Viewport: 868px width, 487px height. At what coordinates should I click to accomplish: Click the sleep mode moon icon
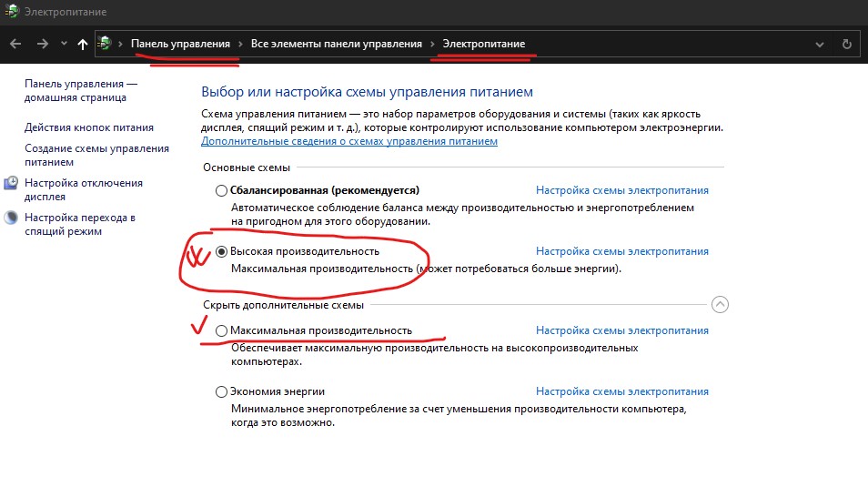click(x=11, y=218)
